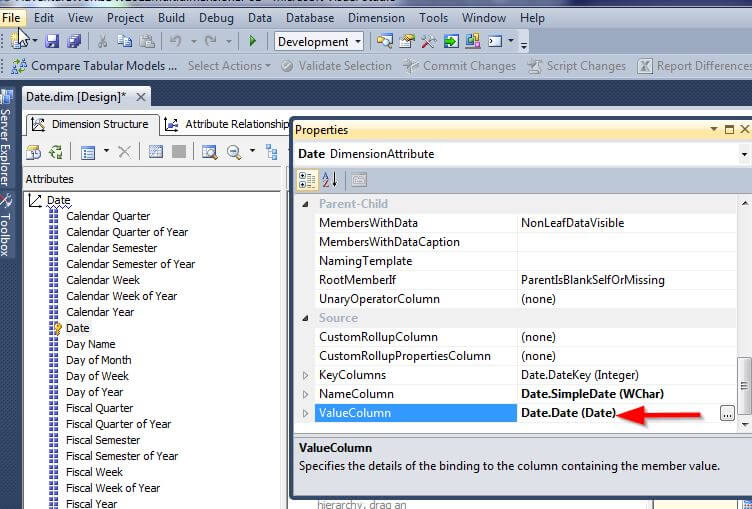The height and width of the screenshot is (509, 752).
Task: Click the ValueColumn ellipsis browse button
Action: [727, 414]
